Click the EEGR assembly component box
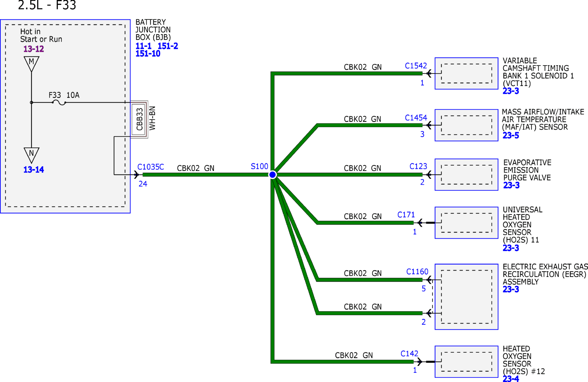The height and width of the screenshot is (382, 588). pyautogui.click(x=466, y=297)
